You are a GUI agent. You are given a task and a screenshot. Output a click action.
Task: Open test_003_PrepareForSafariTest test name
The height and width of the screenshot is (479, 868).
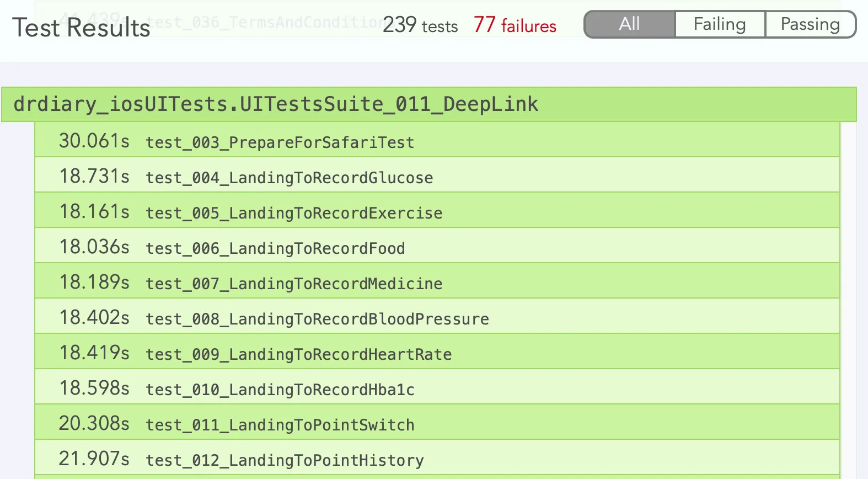[x=280, y=142]
